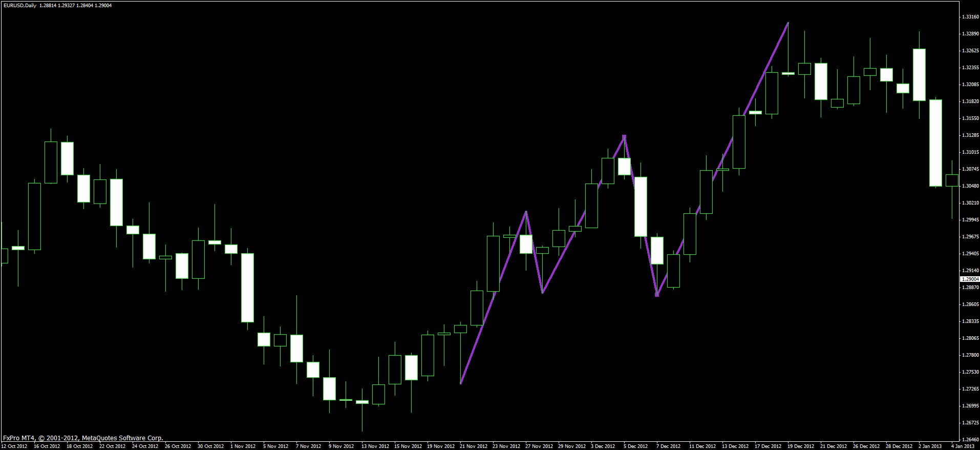Click the 1.26460 price scale label
This screenshot has width=980, height=450.
coord(970,440)
